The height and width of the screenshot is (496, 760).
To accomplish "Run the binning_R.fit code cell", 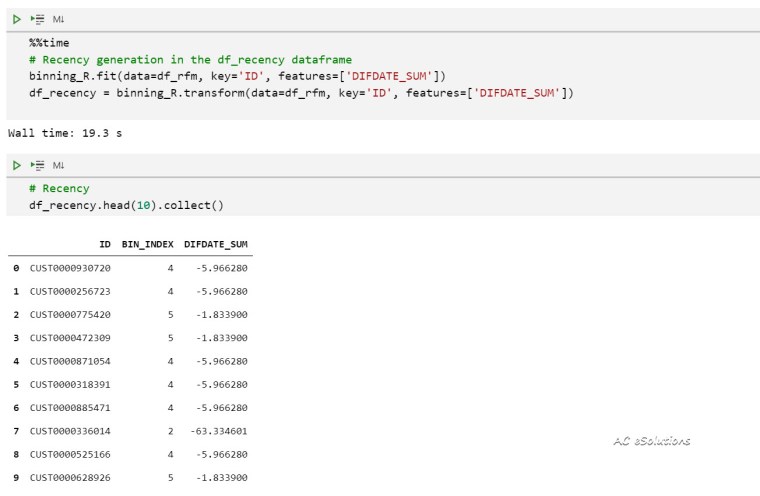I will (x=15, y=19).
